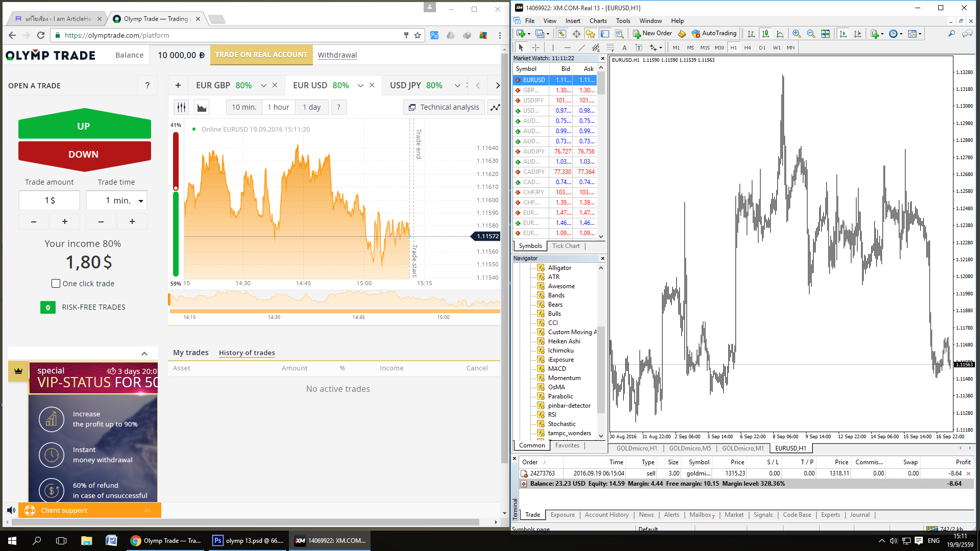Bookmark page with Chrome star icon
The image size is (980, 551).
point(418,35)
